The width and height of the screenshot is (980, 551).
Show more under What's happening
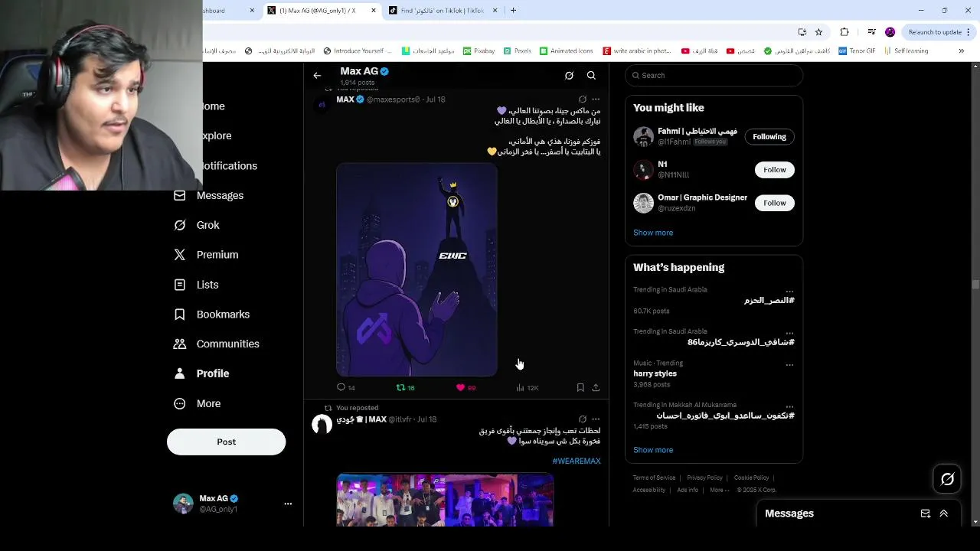click(653, 450)
